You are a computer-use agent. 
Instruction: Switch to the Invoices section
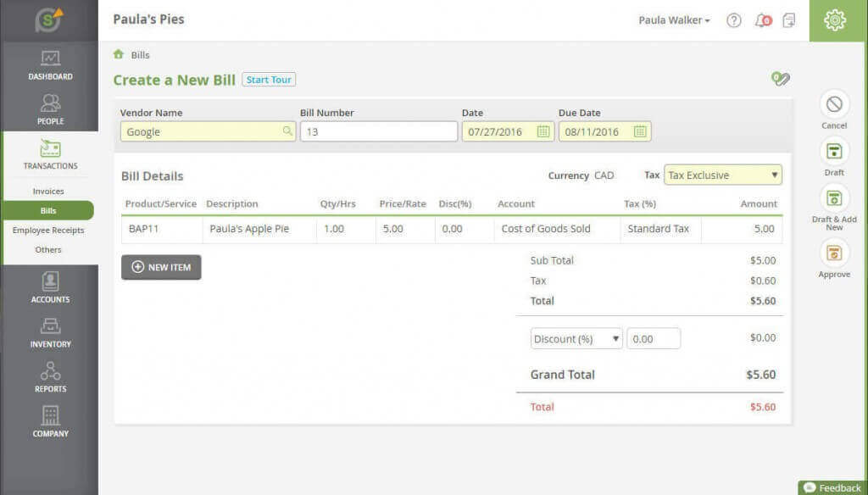pos(50,191)
